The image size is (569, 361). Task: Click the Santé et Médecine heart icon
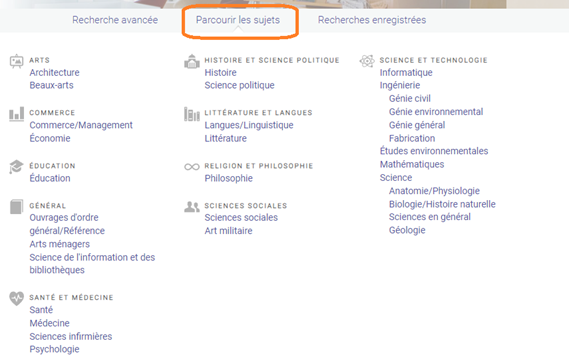tap(16, 299)
